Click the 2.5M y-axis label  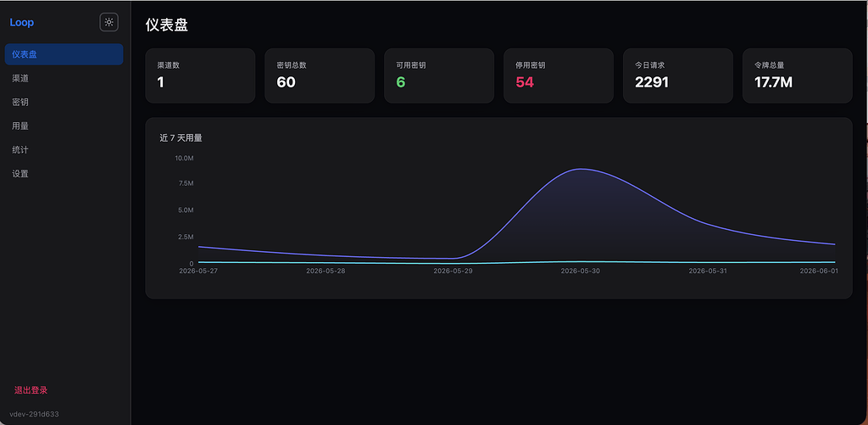[186, 237]
